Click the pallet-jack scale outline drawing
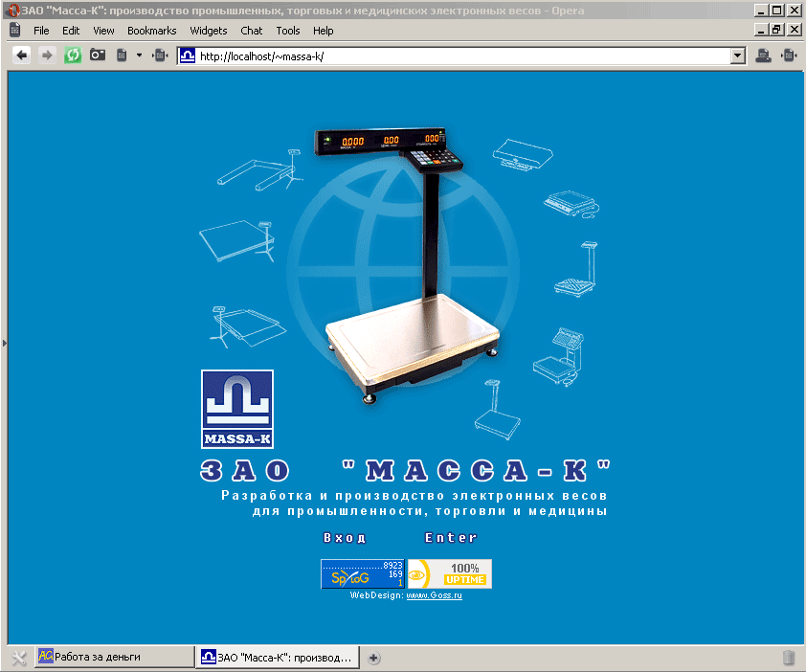Image resolution: width=806 pixels, height=672 pixels. (x=259, y=169)
